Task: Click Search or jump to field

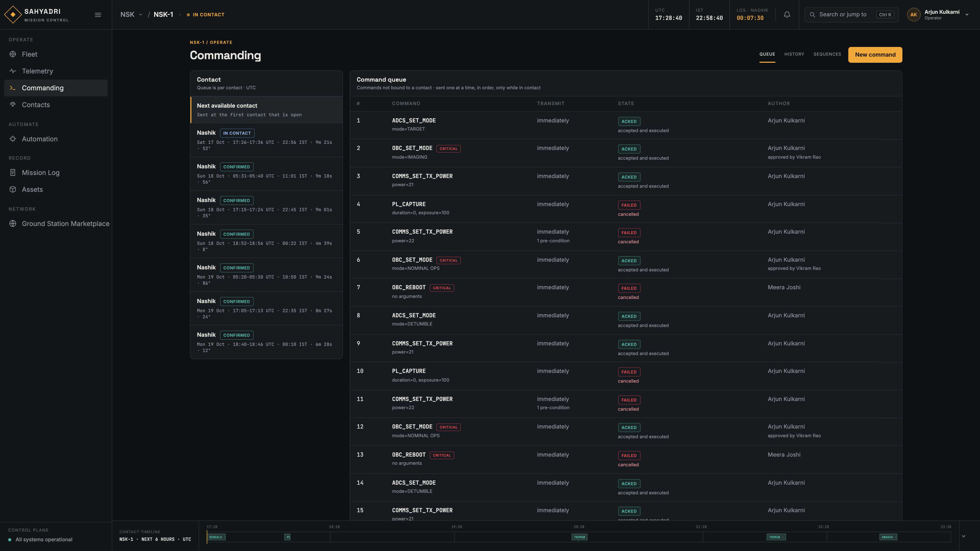Action: tap(851, 15)
